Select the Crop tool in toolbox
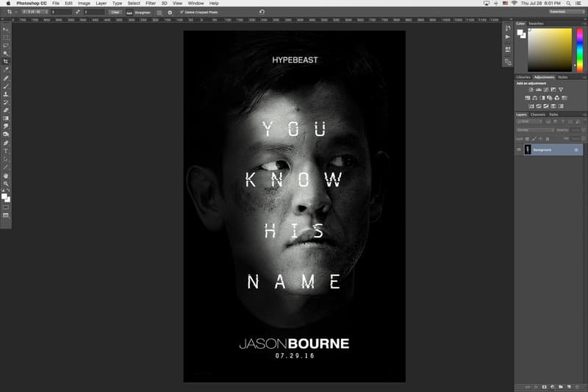 click(6, 62)
